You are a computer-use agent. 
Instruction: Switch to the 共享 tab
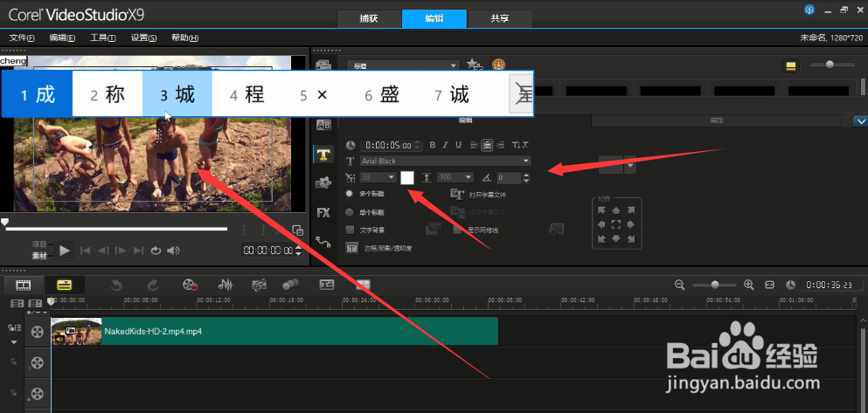pos(500,19)
